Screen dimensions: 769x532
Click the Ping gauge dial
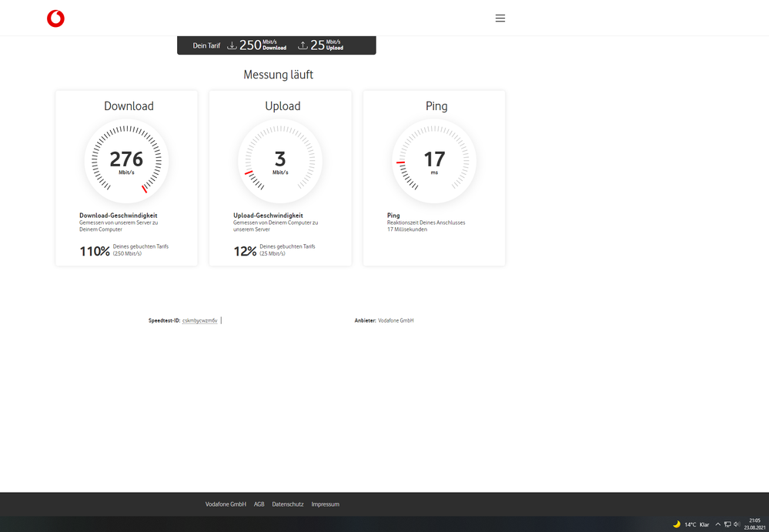pos(434,161)
